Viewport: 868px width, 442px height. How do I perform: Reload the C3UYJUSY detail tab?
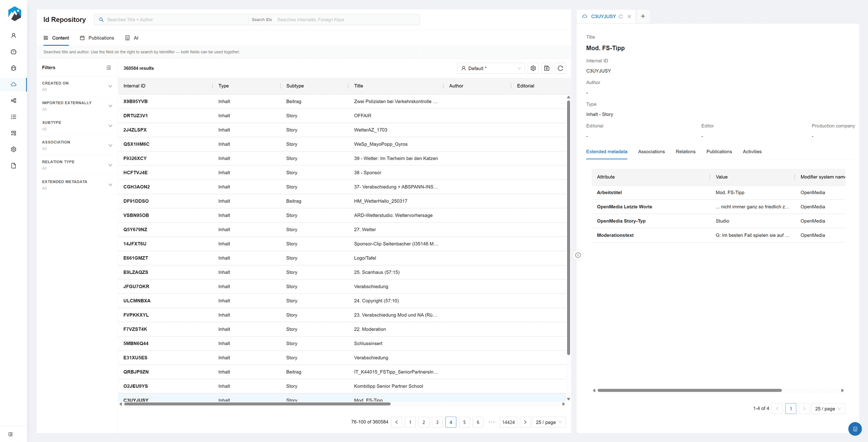(621, 17)
